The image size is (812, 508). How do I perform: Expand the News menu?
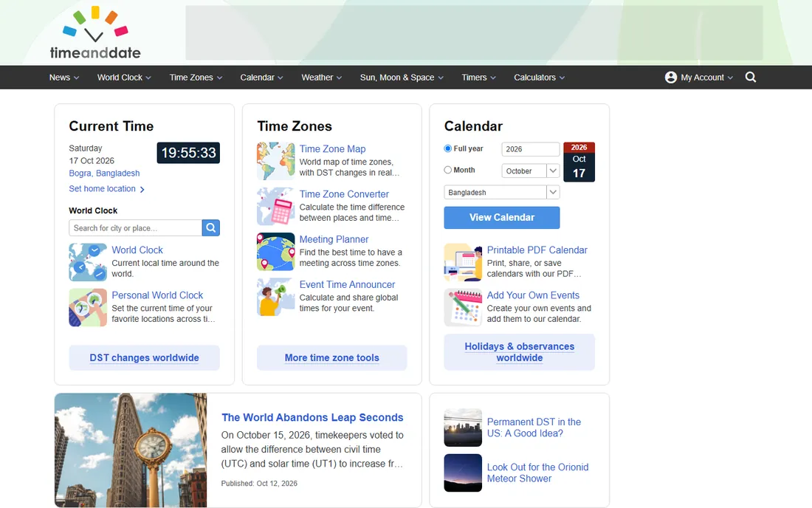point(64,77)
